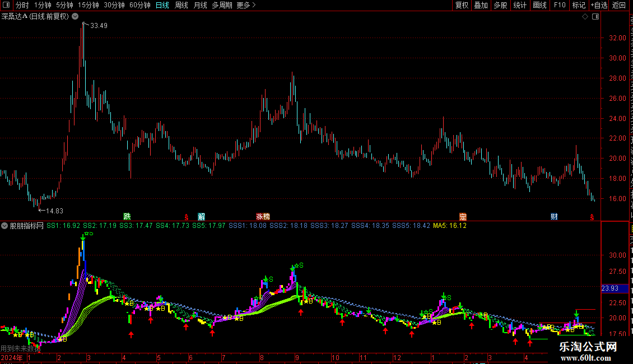The width and height of the screenshot is (633, 364).
Task: Click the 用到未来数据 warning text
Action: click(x=20, y=348)
